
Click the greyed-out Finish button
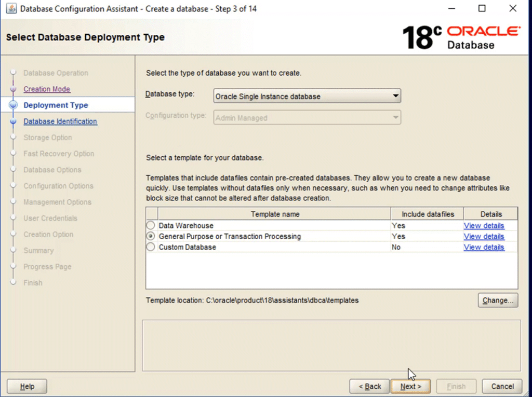456,387
